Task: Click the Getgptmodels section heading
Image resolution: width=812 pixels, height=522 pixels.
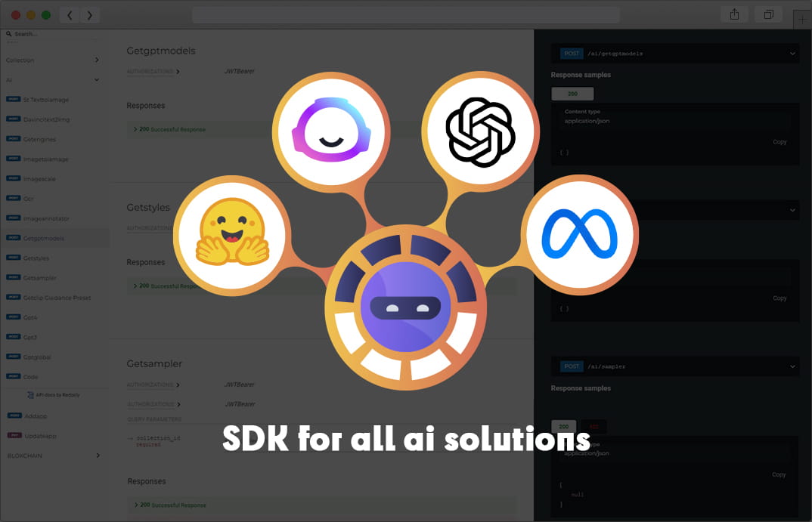Action: point(161,51)
